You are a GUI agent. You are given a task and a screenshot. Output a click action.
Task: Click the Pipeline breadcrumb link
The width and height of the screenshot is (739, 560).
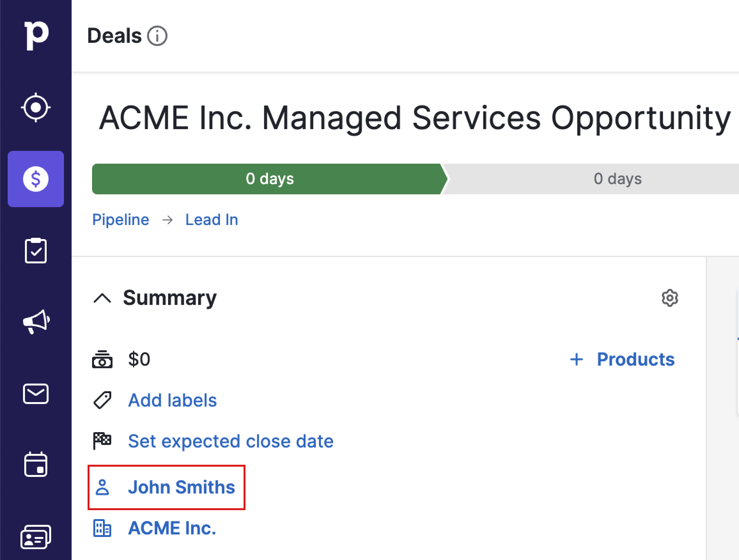click(x=121, y=220)
